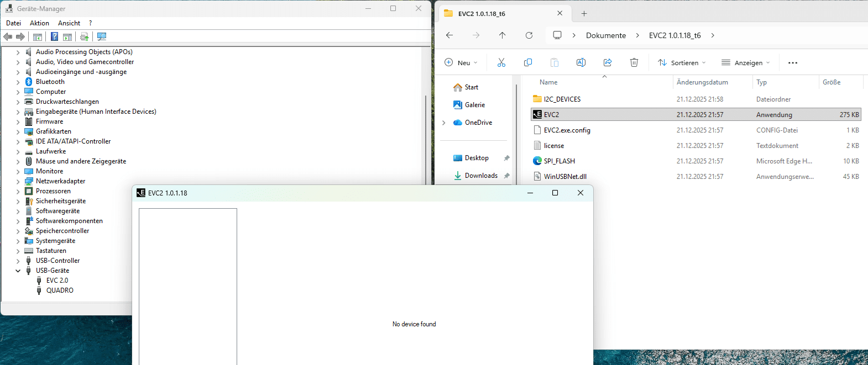Image resolution: width=868 pixels, height=365 pixels.
Task: Open Desktop in Explorer sidebar
Action: (477, 158)
